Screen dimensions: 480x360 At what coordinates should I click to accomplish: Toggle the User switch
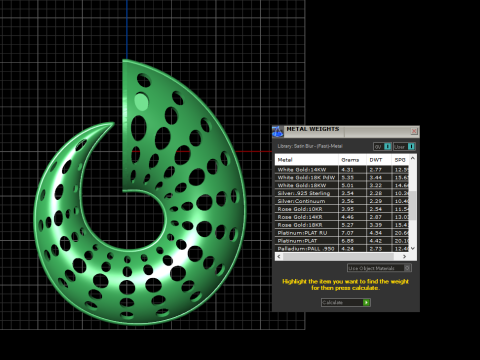(404, 146)
